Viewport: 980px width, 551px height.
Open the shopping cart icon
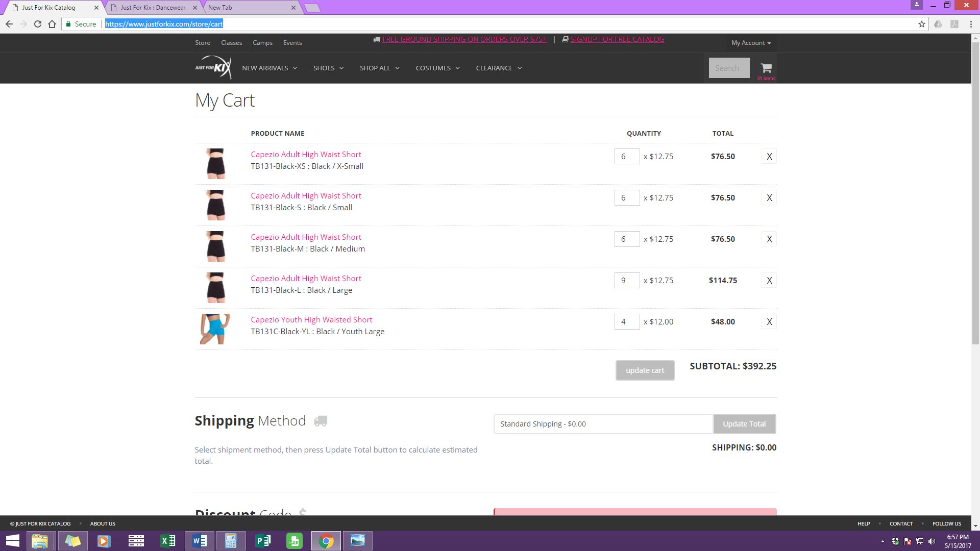pyautogui.click(x=766, y=68)
